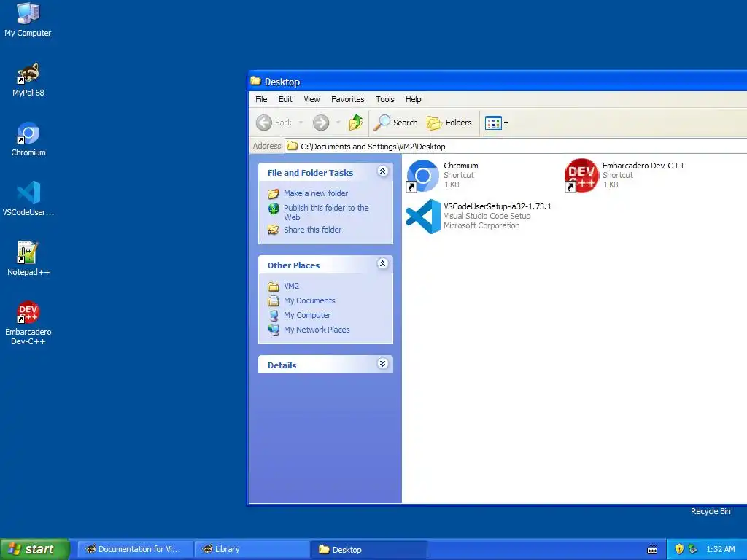Viewport: 747px width, 560px height.
Task: Open the Help menu
Action: (414, 99)
